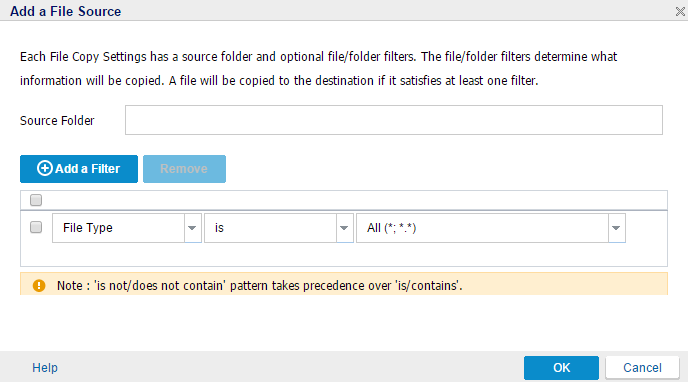Expand the All (*; *.*) dropdown arrow
Image resolution: width=688 pixels, height=382 pixels.
pyautogui.click(x=616, y=228)
